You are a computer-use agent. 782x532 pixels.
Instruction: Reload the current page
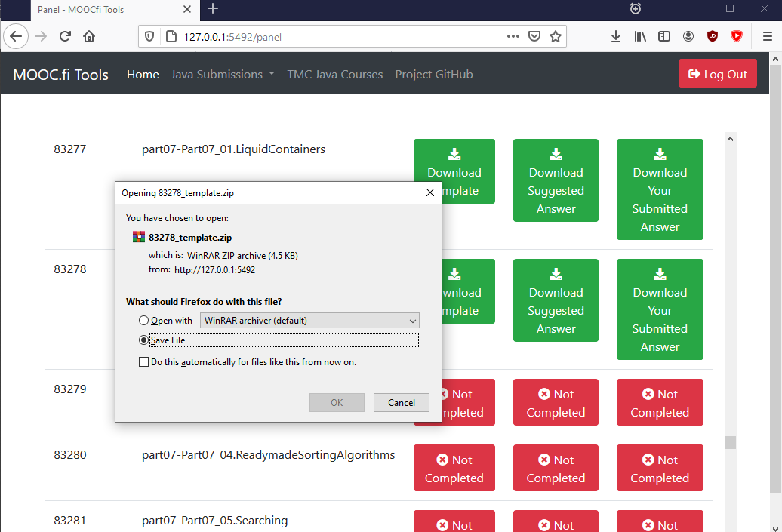click(65, 36)
